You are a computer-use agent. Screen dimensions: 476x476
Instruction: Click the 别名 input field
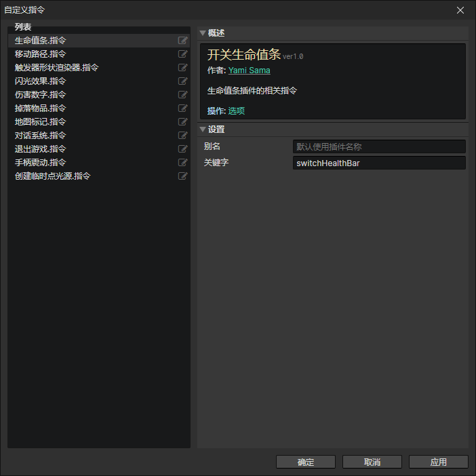(x=379, y=146)
